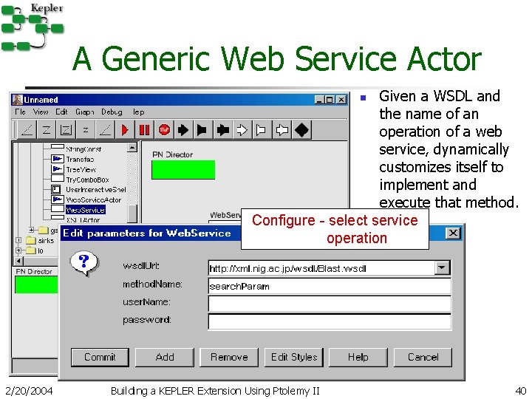
Task: Open the Graph menu
Action: click(x=84, y=112)
